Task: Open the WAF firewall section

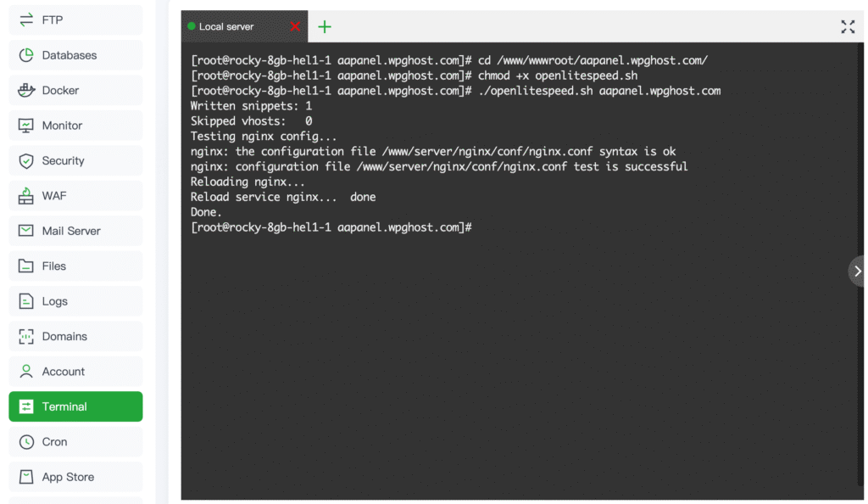Action: (x=75, y=195)
